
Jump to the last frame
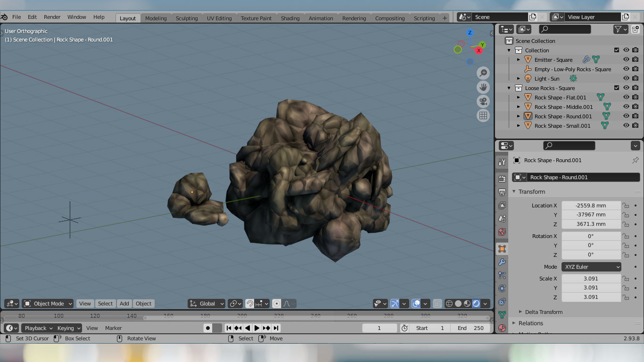coord(276,328)
